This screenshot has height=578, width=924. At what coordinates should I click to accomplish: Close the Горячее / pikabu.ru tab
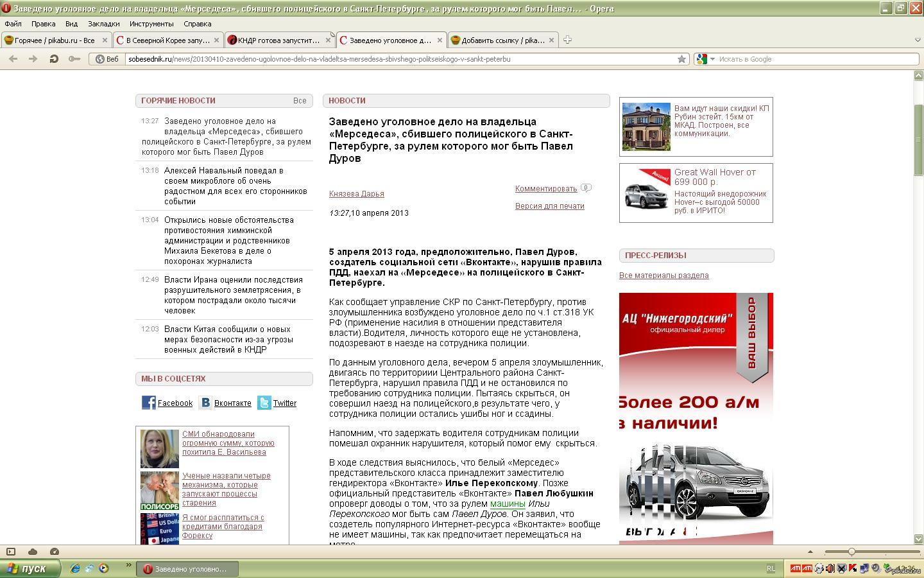pos(104,40)
